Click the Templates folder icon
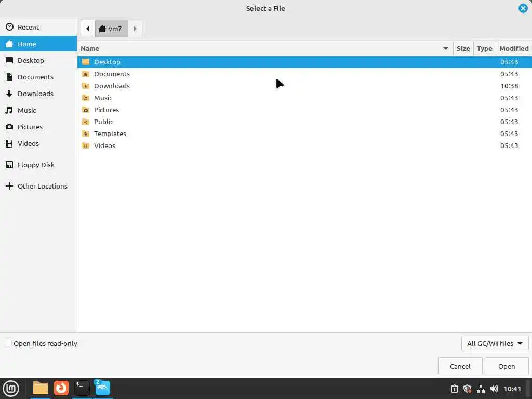Viewport: 532px width, 399px height. (x=86, y=134)
